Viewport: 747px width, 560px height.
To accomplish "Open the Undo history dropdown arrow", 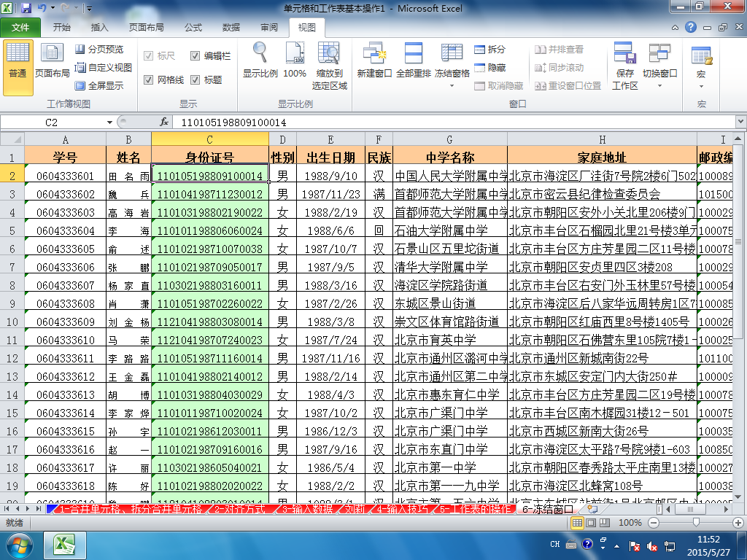I will tap(53, 8).
